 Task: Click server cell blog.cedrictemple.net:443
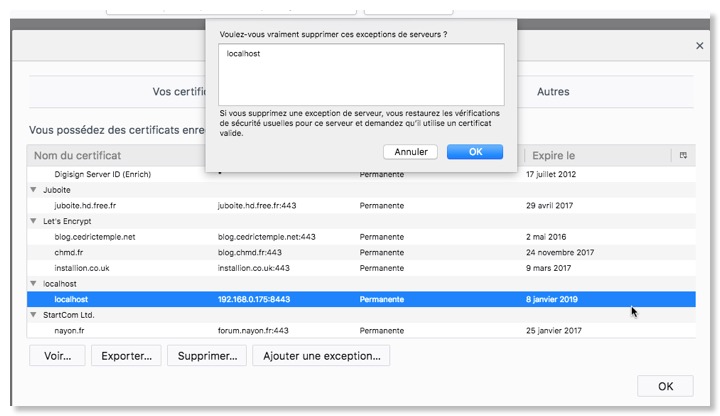(x=266, y=237)
